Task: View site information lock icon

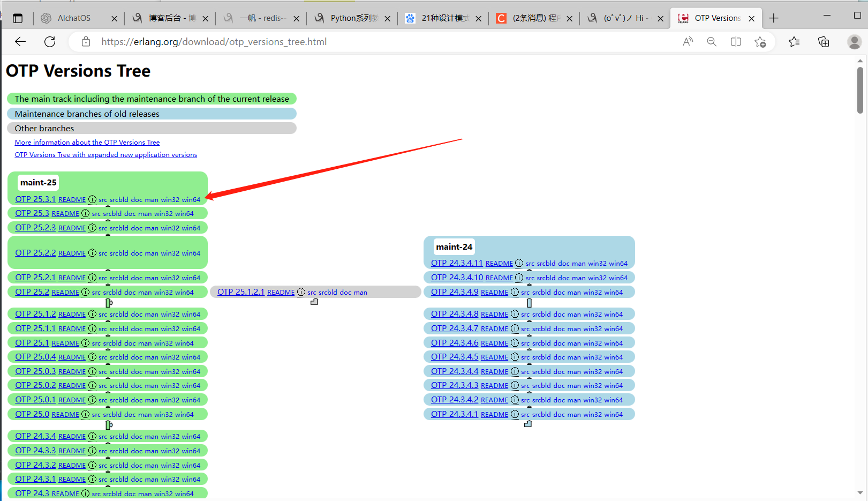Action: tap(86, 42)
